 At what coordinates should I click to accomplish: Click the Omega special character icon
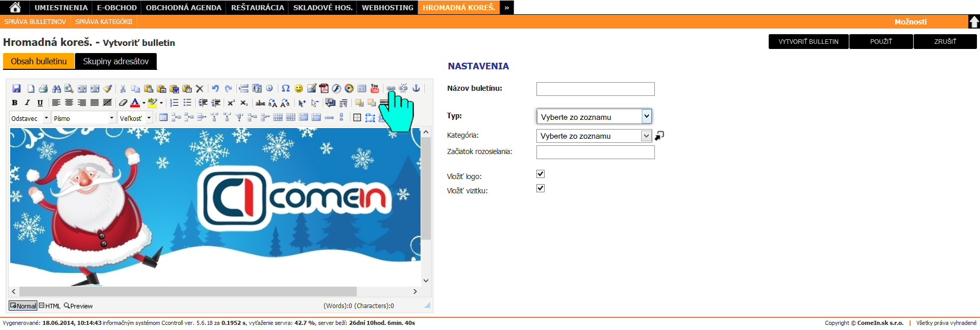[x=285, y=89]
